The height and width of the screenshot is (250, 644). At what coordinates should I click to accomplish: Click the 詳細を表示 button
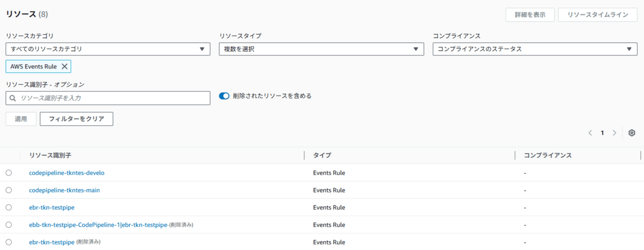tap(530, 15)
